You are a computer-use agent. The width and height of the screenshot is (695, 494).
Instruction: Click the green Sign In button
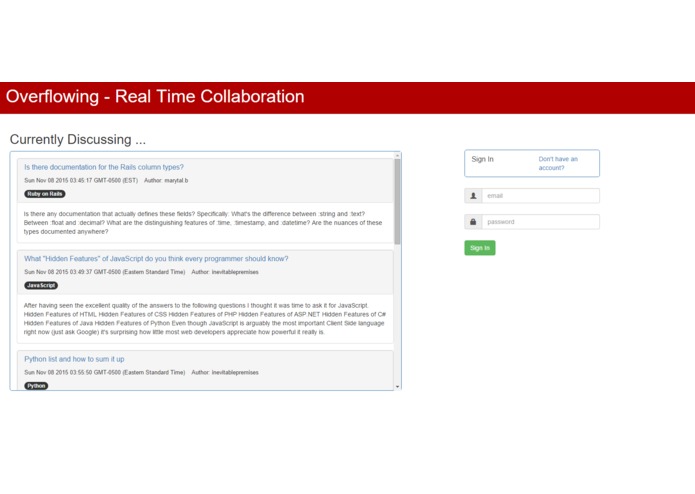480,248
